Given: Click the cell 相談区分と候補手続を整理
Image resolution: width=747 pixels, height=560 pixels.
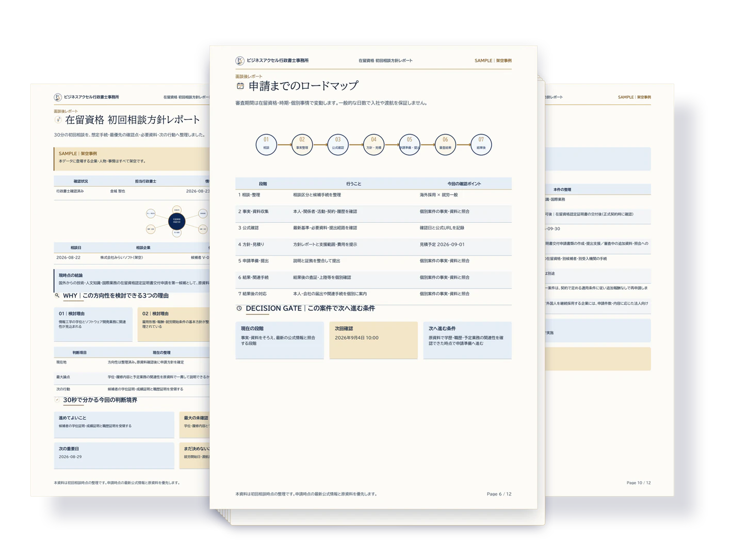Looking at the screenshot, I should [x=317, y=195].
